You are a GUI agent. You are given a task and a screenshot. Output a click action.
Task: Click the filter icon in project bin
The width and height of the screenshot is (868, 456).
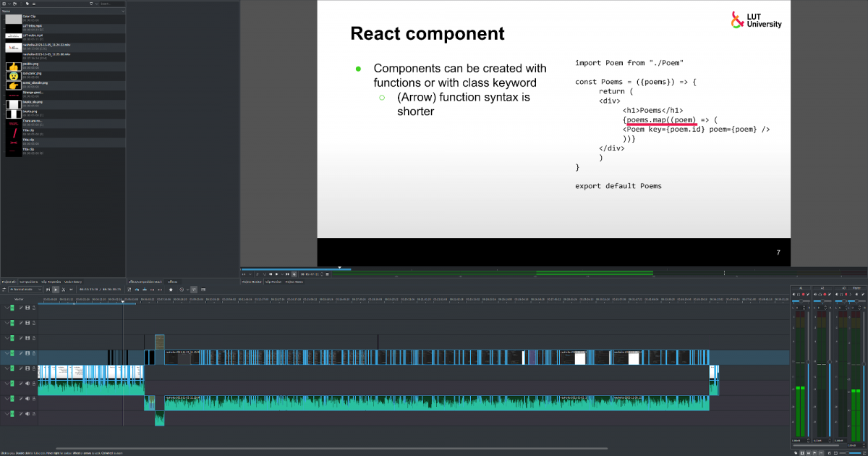tap(91, 4)
